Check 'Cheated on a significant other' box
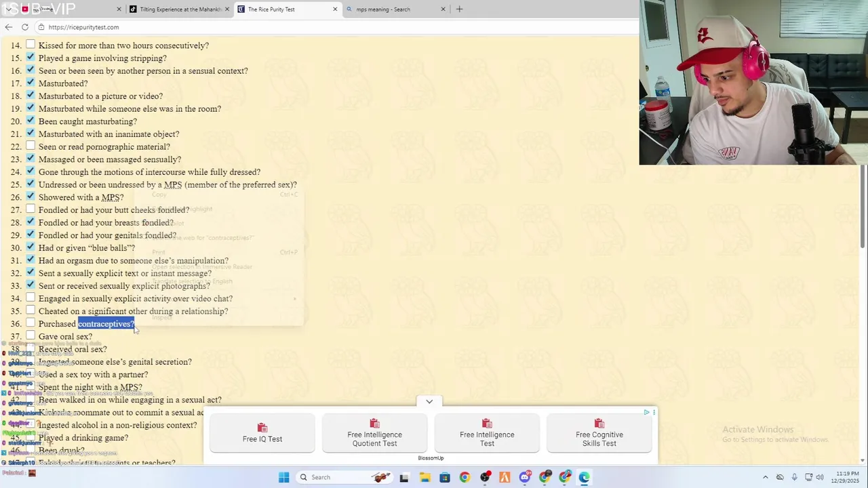The width and height of the screenshot is (868, 488). [31, 310]
